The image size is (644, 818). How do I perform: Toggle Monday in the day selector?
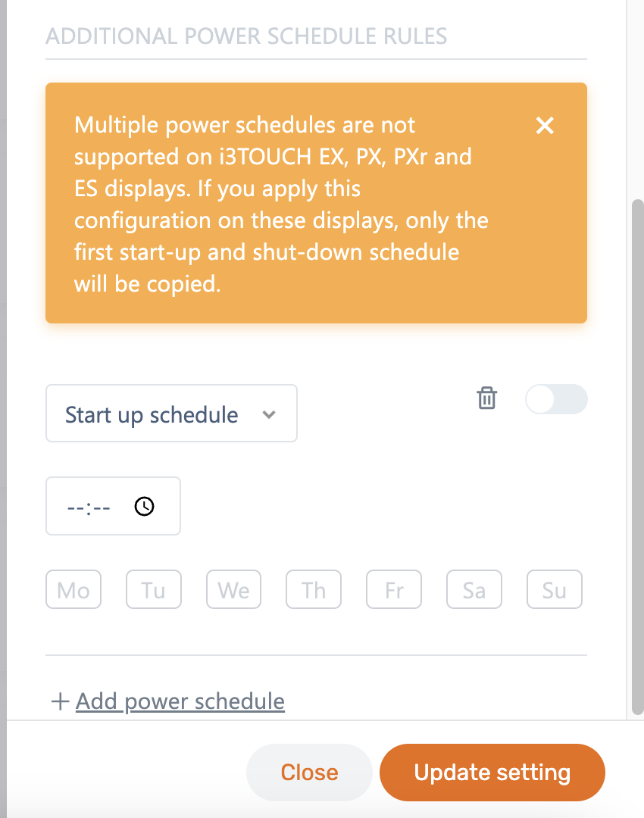[73, 590]
